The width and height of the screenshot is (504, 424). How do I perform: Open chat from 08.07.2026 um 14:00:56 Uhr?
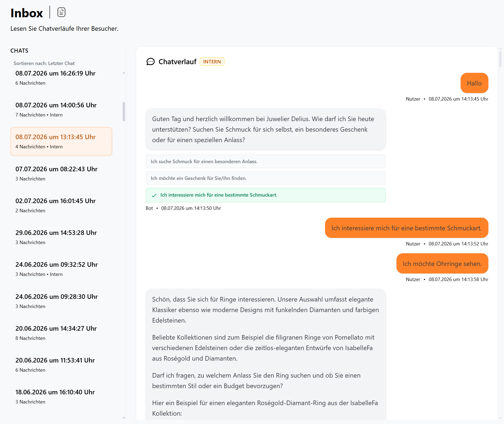pos(61,110)
